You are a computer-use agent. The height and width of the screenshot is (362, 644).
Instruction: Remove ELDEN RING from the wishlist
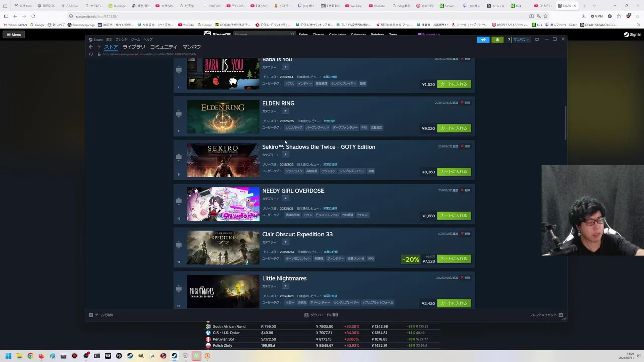coord(466,103)
